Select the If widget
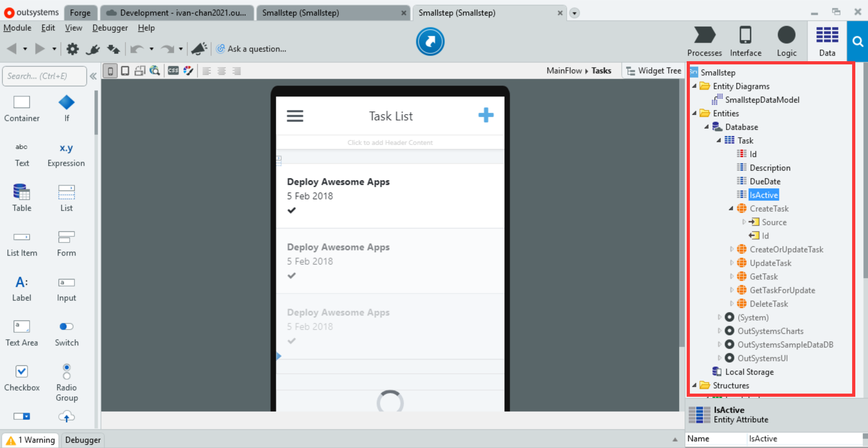Viewport: 868px width, 448px height. [x=67, y=109]
